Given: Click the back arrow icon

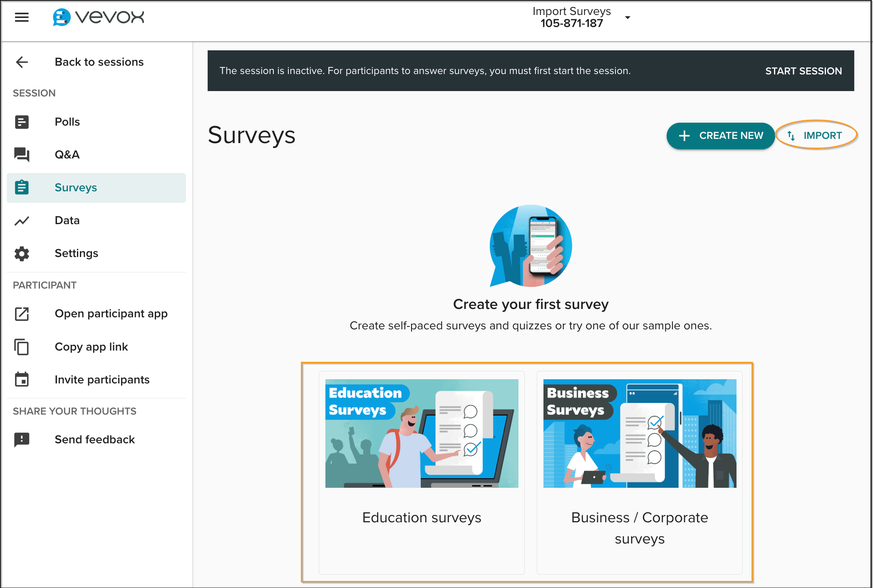Looking at the screenshot, I should click(22, 62).
